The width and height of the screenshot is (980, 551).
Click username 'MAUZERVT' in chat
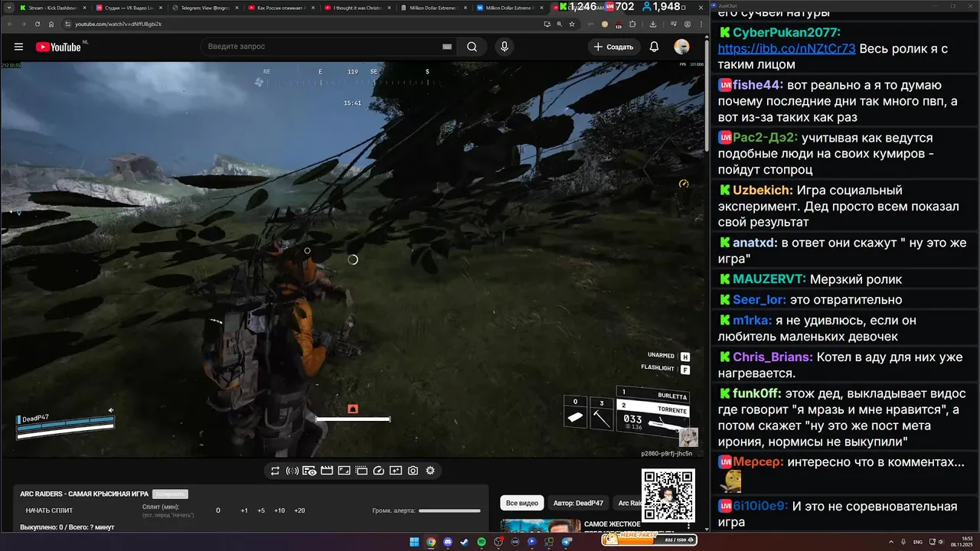[x=769, y=279]
